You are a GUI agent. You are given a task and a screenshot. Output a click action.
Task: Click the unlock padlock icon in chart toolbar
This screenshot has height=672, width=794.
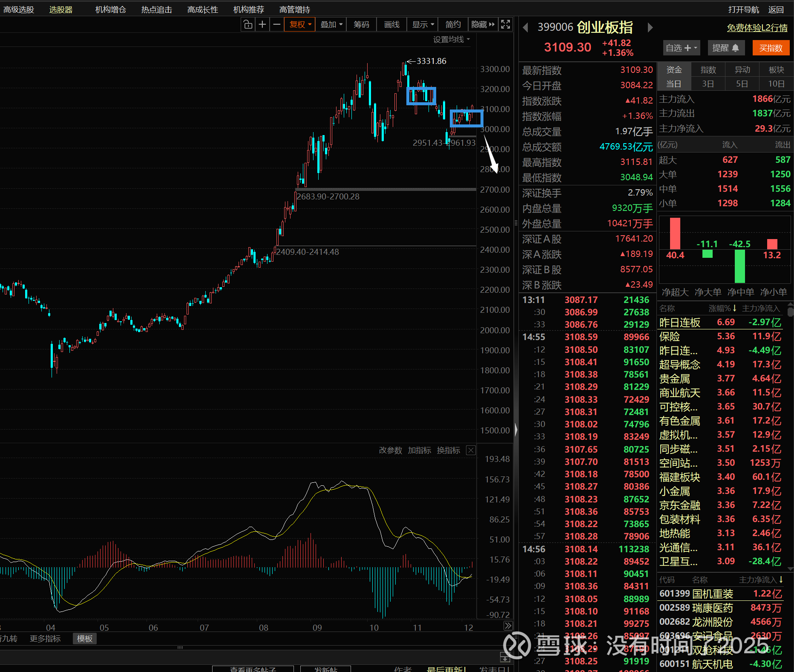[x=248, y=25]
